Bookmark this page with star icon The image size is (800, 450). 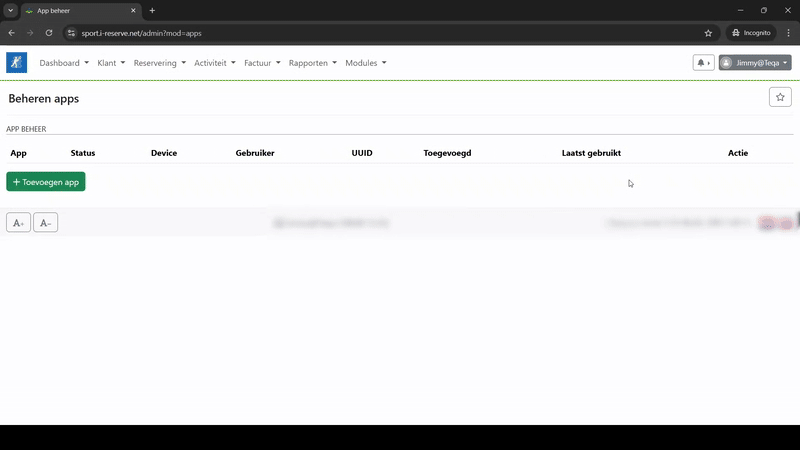coord(708,33)
